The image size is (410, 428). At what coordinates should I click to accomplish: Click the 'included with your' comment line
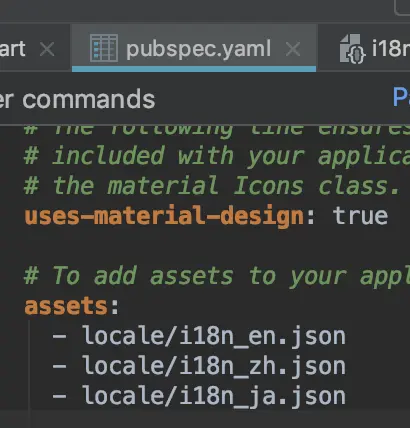click(x=217, y=156)
